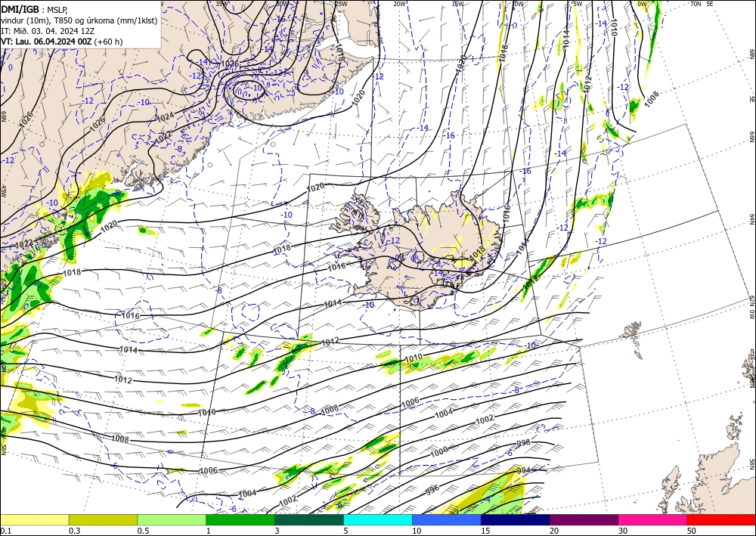The height and width of the screenshot is (536, 756).
Task: Click the navy 15 mm legend swatch
Action: 516,519
